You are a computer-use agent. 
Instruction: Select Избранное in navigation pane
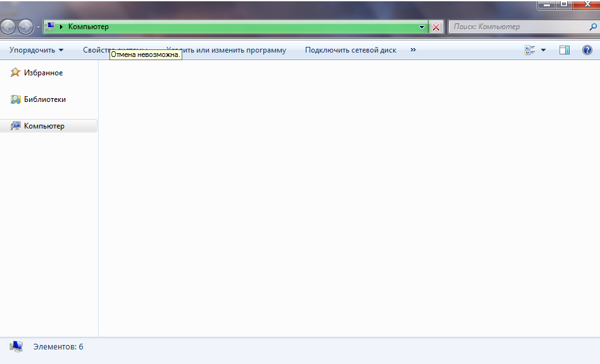tap(43, 73)
